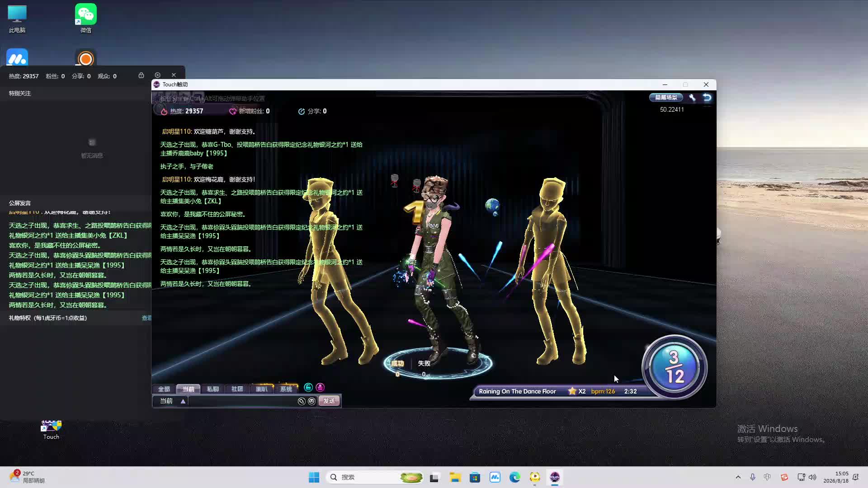This screenshot has width=868, height=488.
Task: Switch to the 全部 chat tab
Action: [164, 389]
